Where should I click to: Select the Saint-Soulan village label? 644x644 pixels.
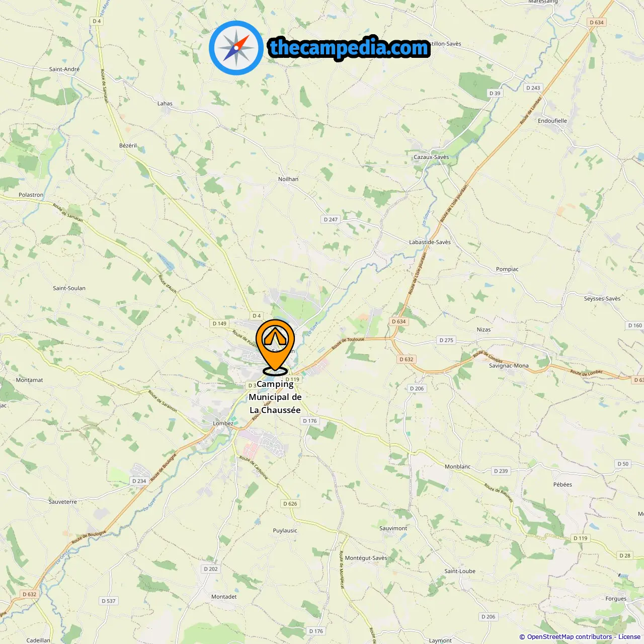[x=69, y=288]
